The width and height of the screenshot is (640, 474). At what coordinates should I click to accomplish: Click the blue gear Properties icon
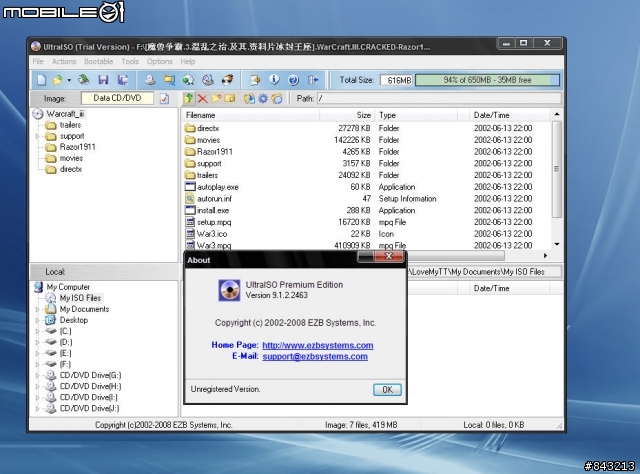coord(263,98)
